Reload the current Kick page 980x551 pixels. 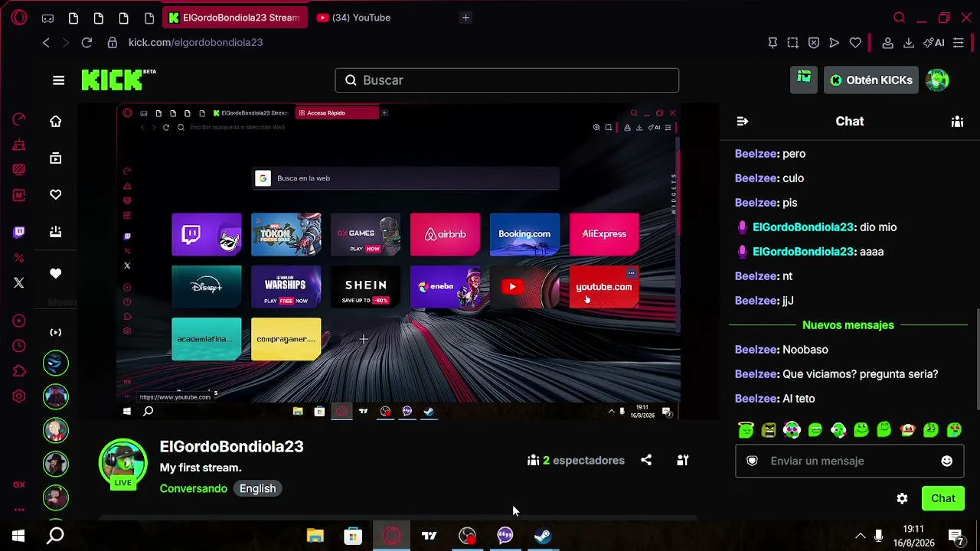tap(87, 43)
